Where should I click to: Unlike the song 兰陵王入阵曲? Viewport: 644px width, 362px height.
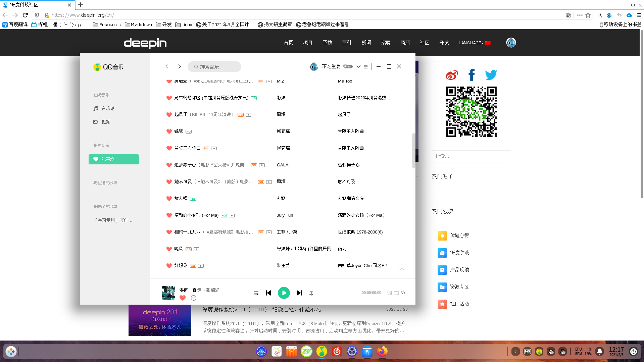pyautogui.click(x=169, y=148)
